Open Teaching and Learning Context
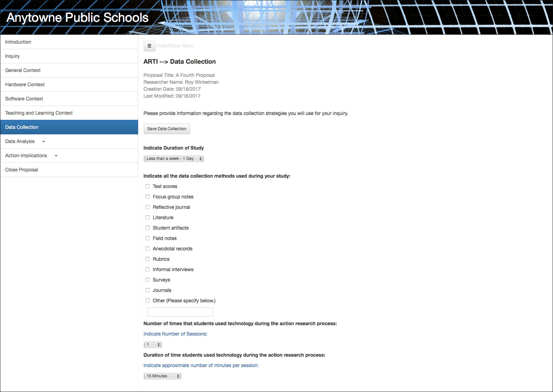 pyautogui.click(x=69, y=113)
